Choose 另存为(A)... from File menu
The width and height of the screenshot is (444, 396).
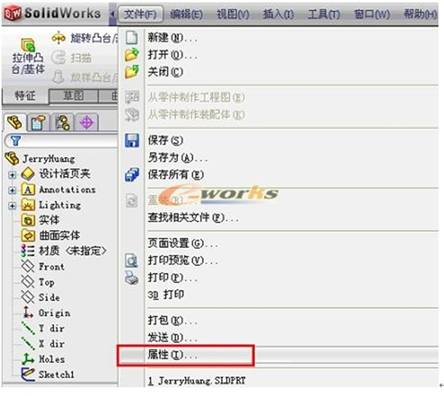pos(178,157)
